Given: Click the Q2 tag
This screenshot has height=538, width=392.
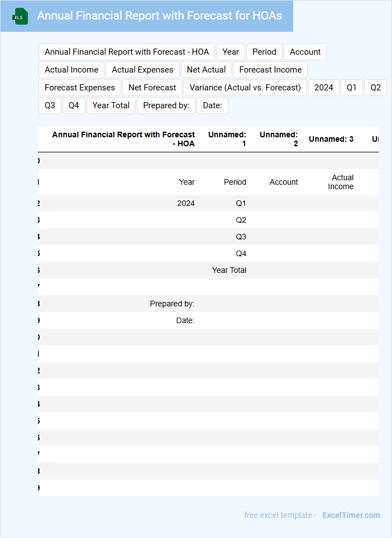Looking at the screenshot, I should click(375, 88).
